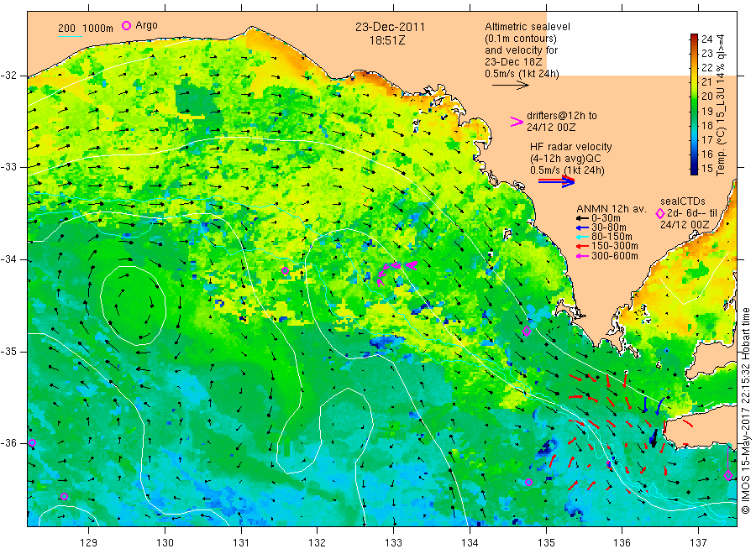Image resolution: width=756 pixels, height=554 pixels.
Task: Click the red 150-300m ANMN legend arrow
Action: click(x=583, y=246)
